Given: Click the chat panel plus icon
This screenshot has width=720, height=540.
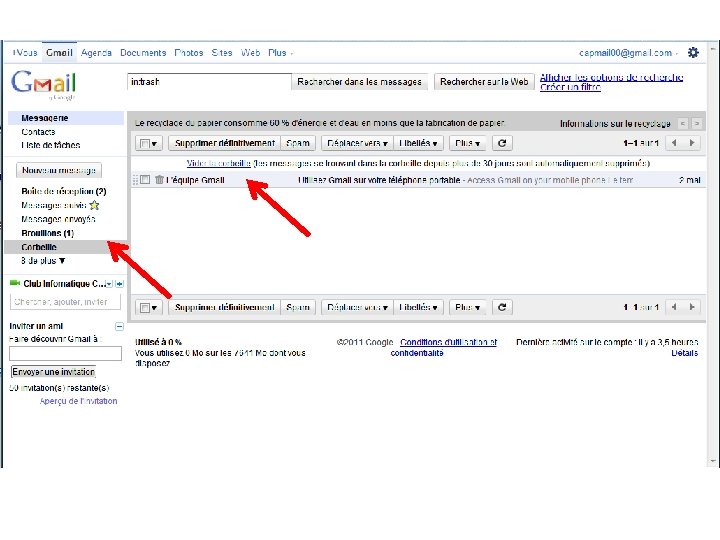Looking at the screenshot, I should coord(119,284).
